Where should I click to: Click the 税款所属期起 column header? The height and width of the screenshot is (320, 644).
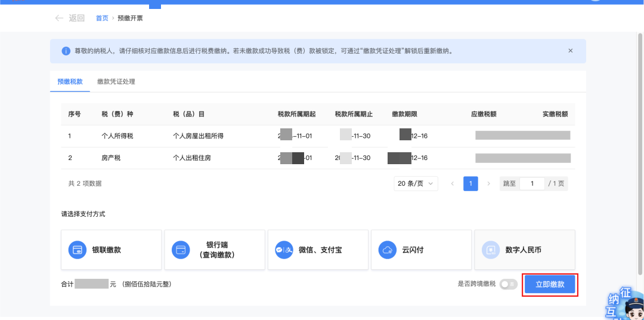296,114
